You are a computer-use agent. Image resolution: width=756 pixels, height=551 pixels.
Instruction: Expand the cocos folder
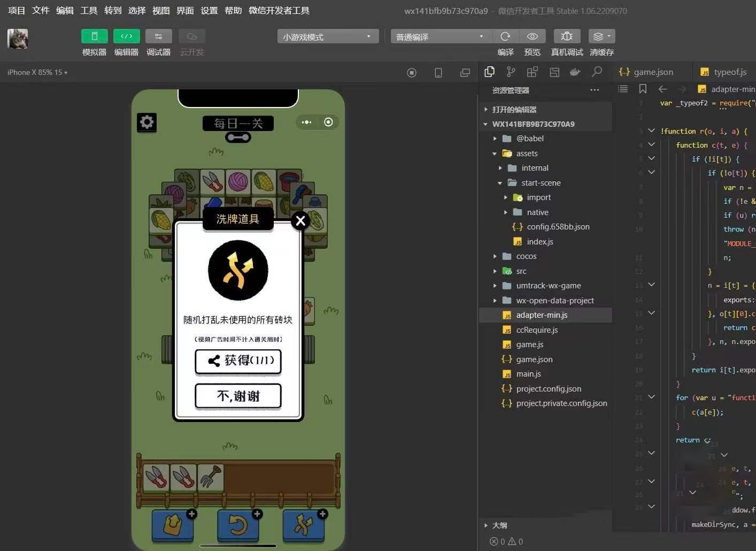545,256
